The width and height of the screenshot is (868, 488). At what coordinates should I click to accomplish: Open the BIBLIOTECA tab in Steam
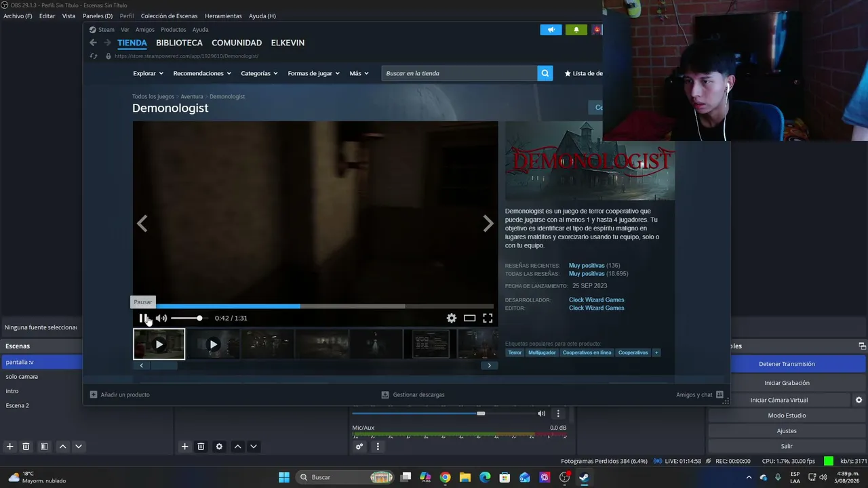coord(179,43)
